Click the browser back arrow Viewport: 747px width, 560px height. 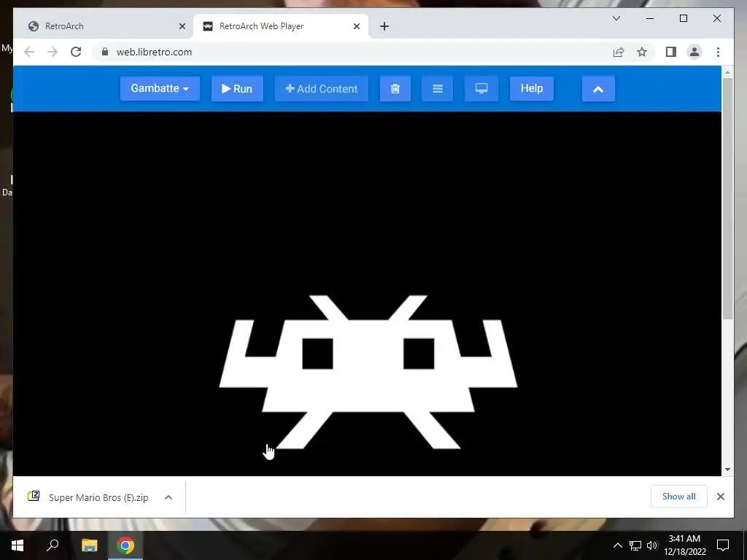(x=29, y=52)
